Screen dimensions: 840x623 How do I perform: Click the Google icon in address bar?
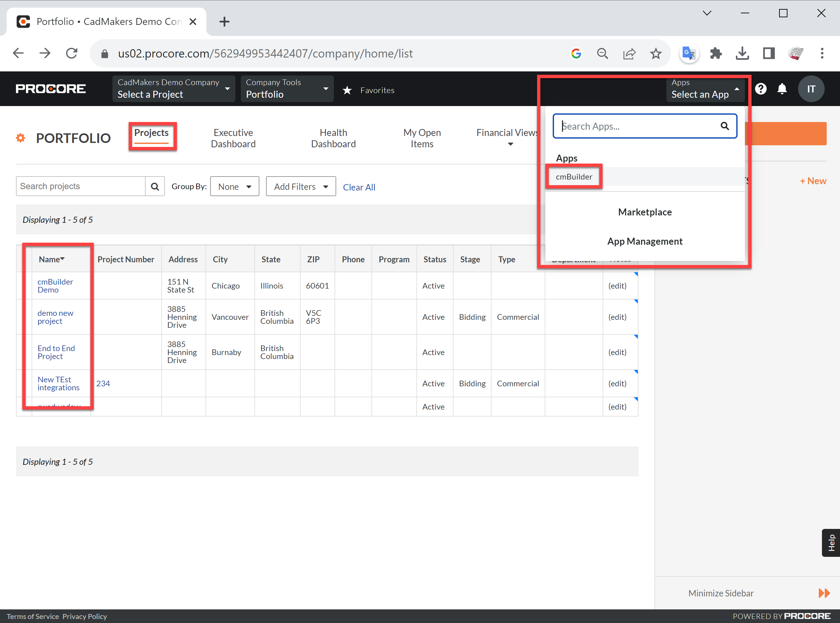576,54
